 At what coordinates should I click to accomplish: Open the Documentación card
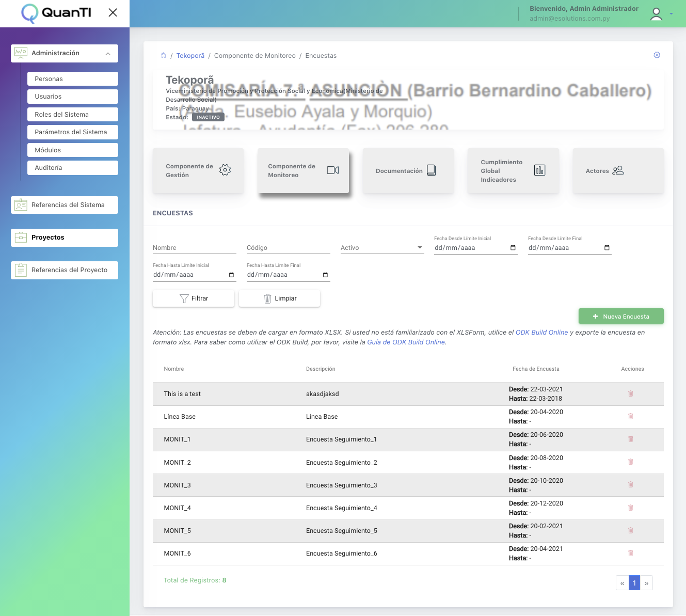pyautogui.click(x=408, y=171)
